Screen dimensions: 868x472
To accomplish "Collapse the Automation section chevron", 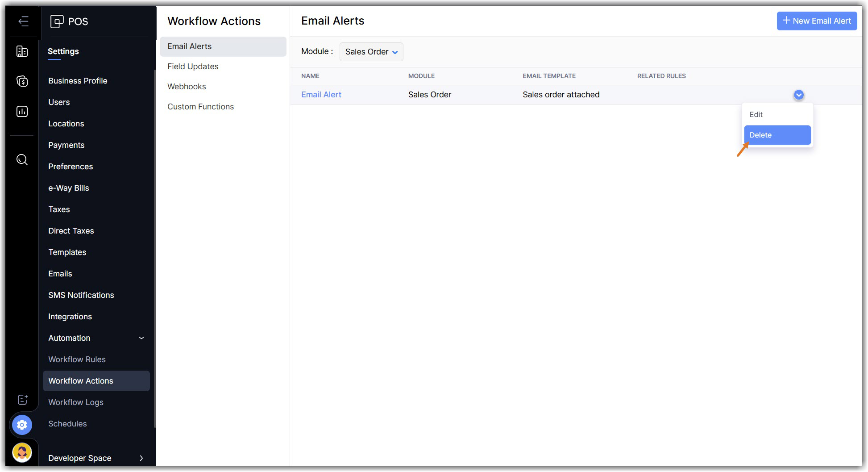I will coord(141,338).
